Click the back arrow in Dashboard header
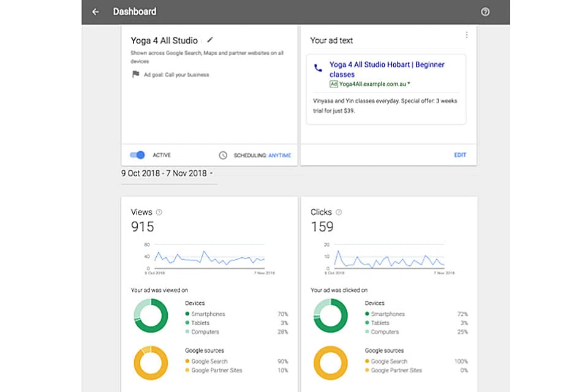 (96, 12)
